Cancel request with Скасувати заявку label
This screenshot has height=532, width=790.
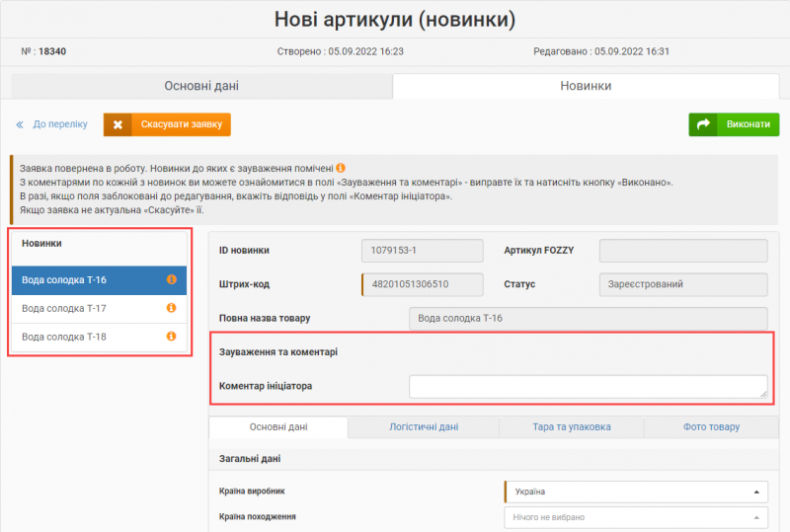coord(182,124)
